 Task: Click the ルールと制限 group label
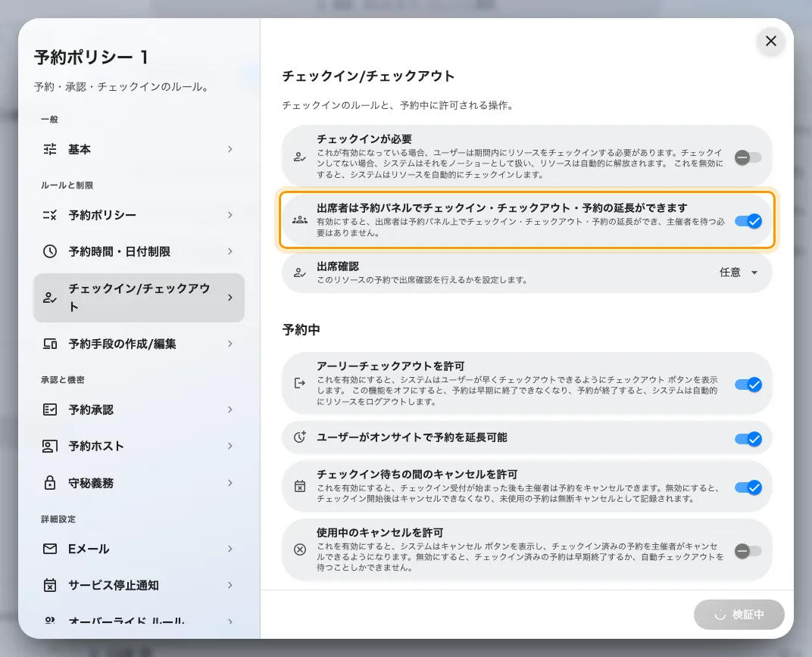coord(67,185)
